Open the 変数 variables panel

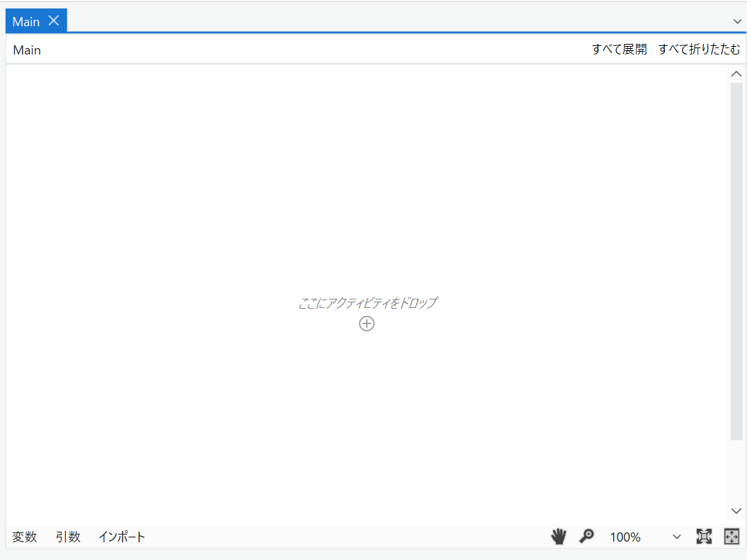pos(24,537)
